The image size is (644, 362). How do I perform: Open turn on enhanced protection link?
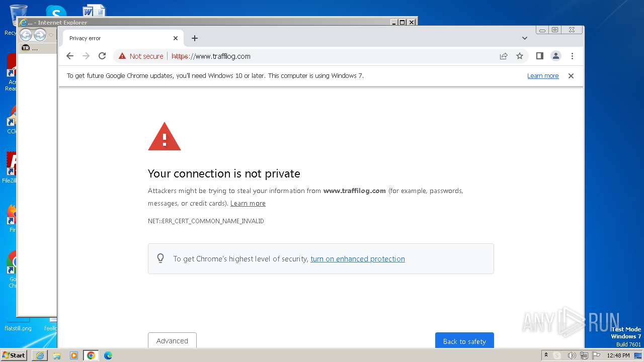tap(358, 259)
